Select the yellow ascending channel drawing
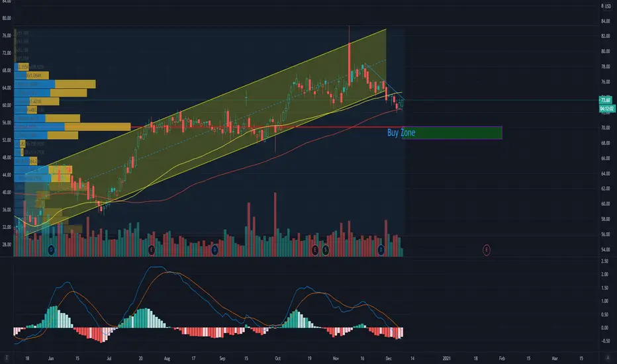 click(x=205, y=132)
